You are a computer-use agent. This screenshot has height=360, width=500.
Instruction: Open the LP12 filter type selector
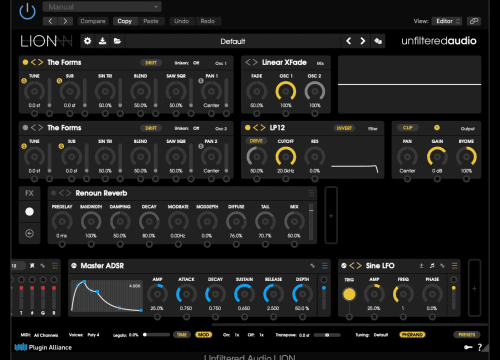tap(259, 128)
